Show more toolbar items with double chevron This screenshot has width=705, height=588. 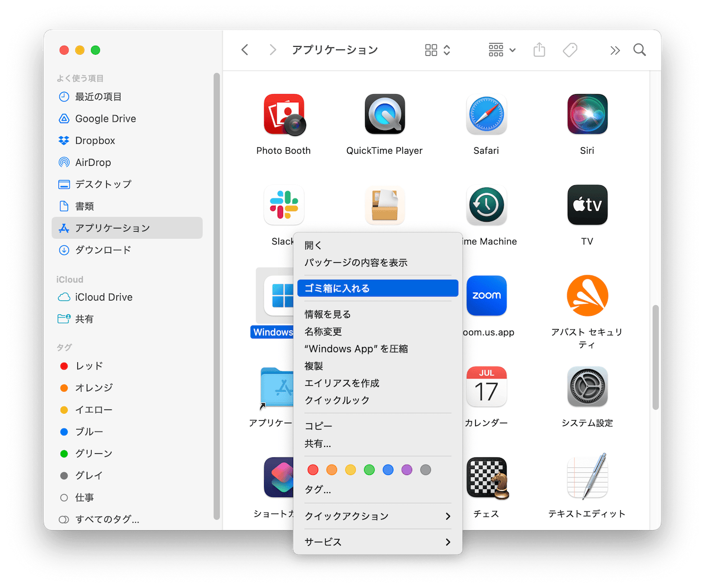coord(615,51)
